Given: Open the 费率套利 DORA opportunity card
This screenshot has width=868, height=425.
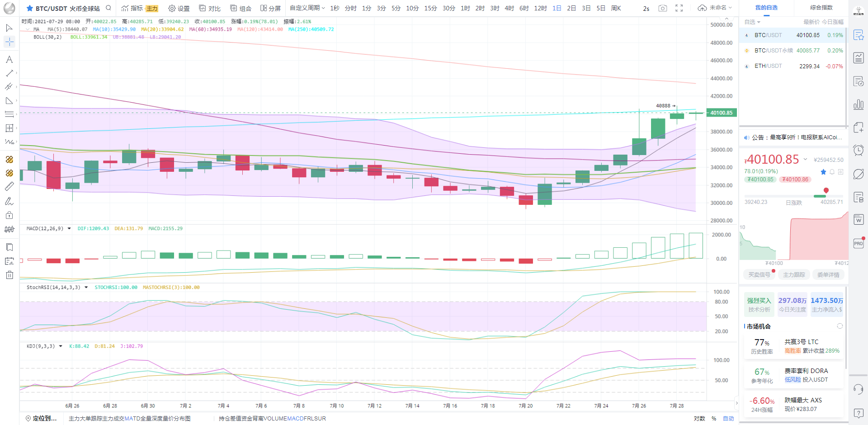Looking at the screenshot, I should pyautogui.click(x=794, y=376).
